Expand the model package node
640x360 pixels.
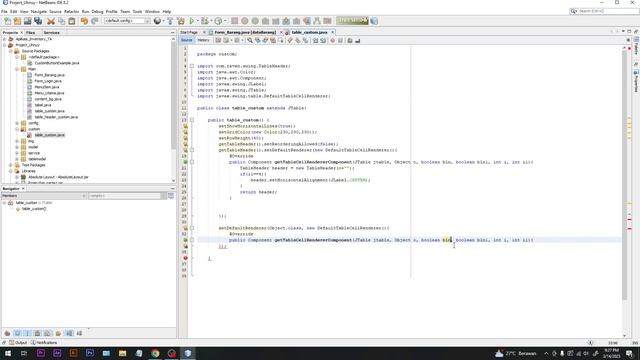click(x=17, y=147)
